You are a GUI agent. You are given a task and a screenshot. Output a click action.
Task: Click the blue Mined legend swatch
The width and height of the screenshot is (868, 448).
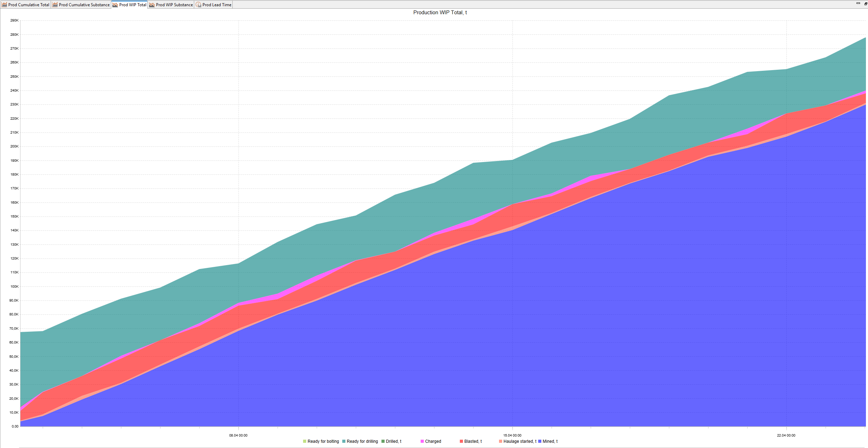(x=540, y=441)
